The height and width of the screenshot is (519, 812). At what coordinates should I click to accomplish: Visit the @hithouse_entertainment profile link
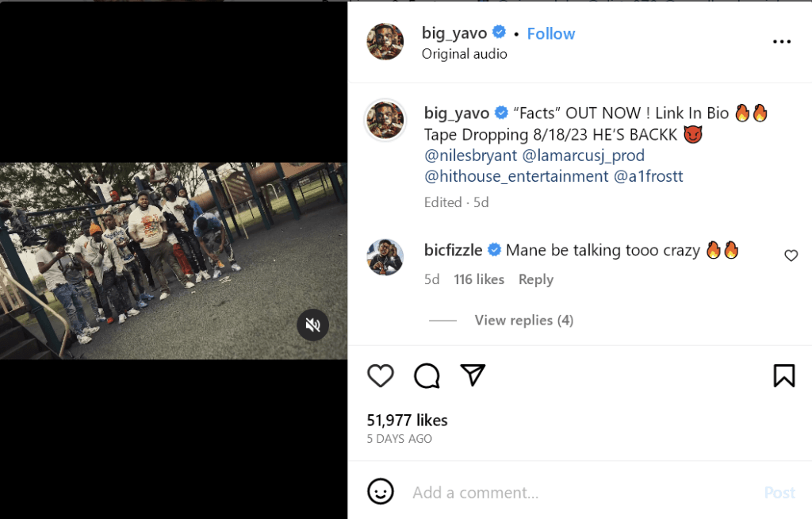[x=516, y=176]
